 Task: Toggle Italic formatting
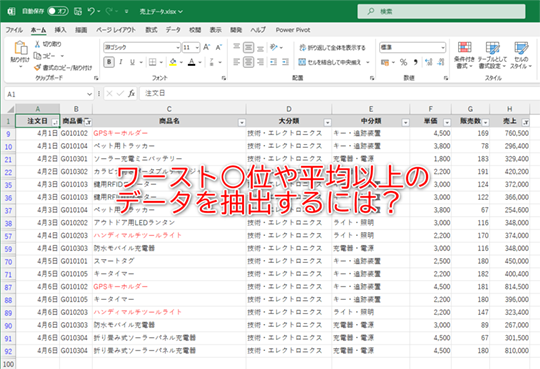click(x=121, y=62)
